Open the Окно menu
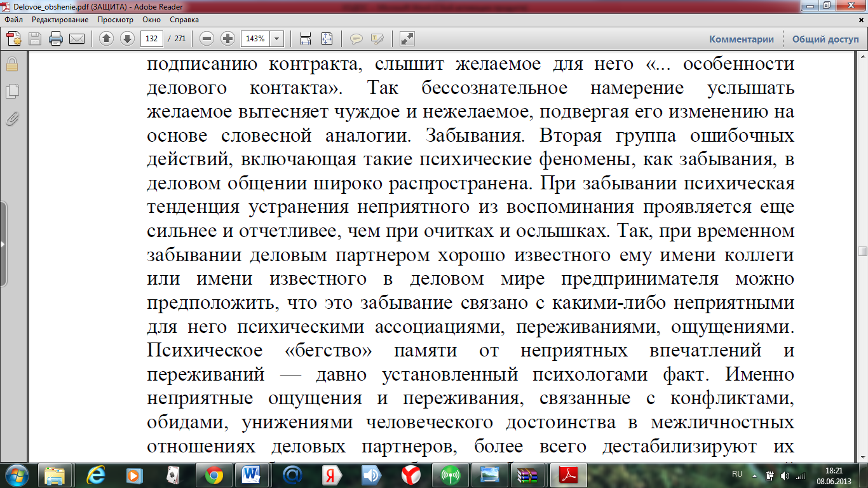Screen dimensions: 868x488 click(152, 20)
